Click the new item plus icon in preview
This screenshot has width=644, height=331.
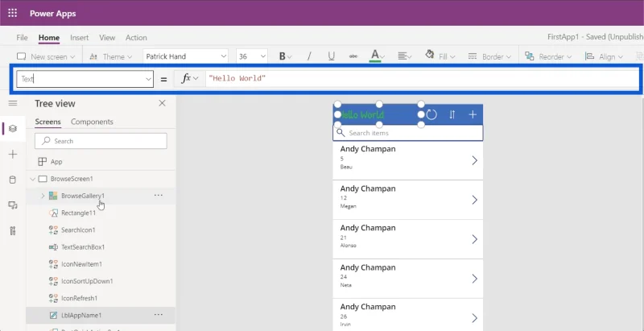[x=473, y=114]
